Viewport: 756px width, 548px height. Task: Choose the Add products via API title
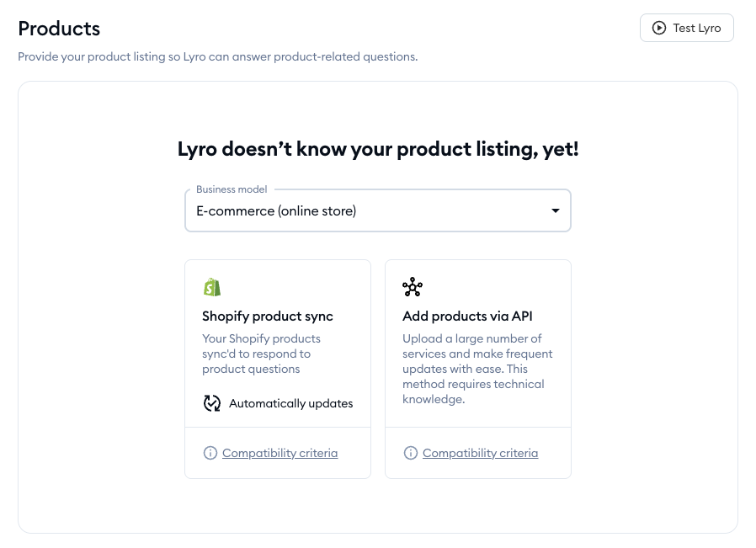pyautogui.click(x=467, y=317)
